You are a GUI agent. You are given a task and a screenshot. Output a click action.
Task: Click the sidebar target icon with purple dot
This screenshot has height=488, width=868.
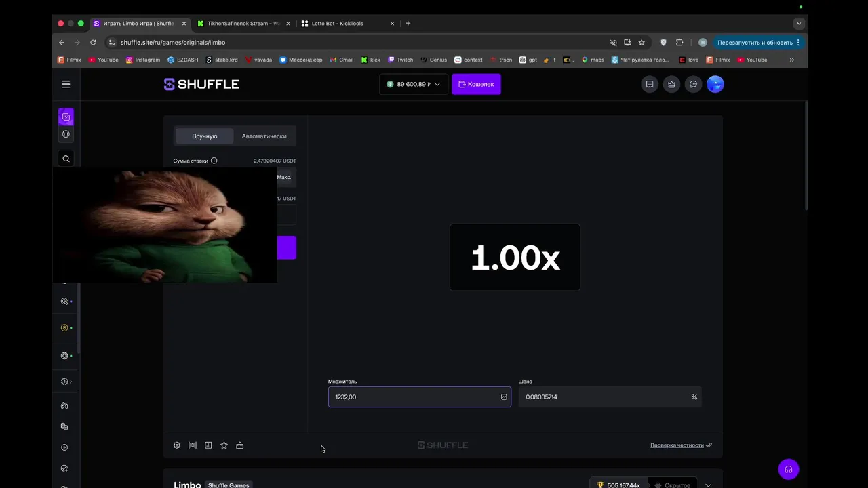65,302
